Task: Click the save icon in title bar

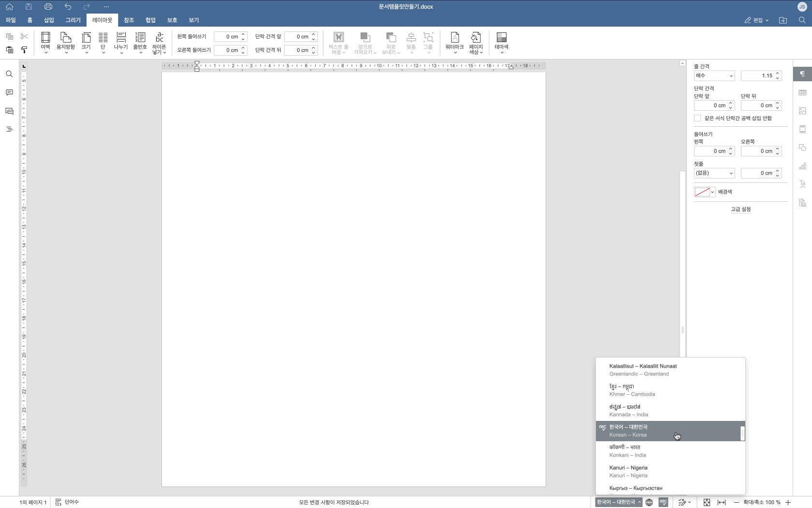Action: coord(29,7)
